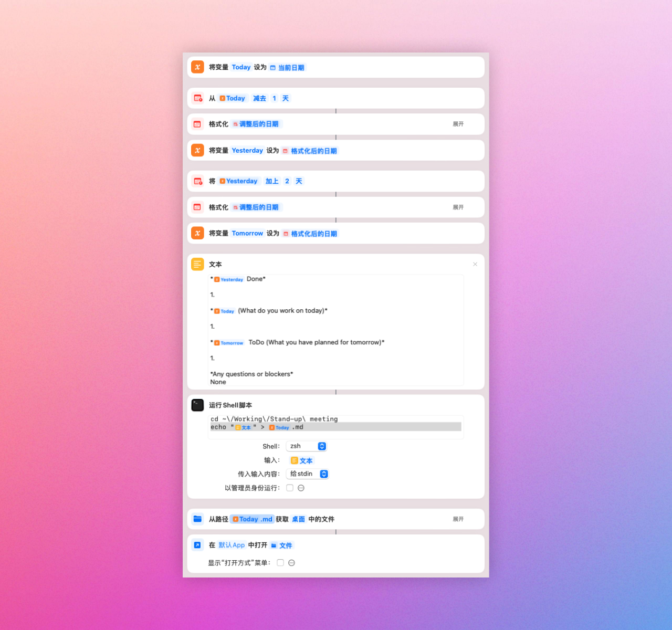Click the Tomorrow variable name in 将变量 row

247,233
